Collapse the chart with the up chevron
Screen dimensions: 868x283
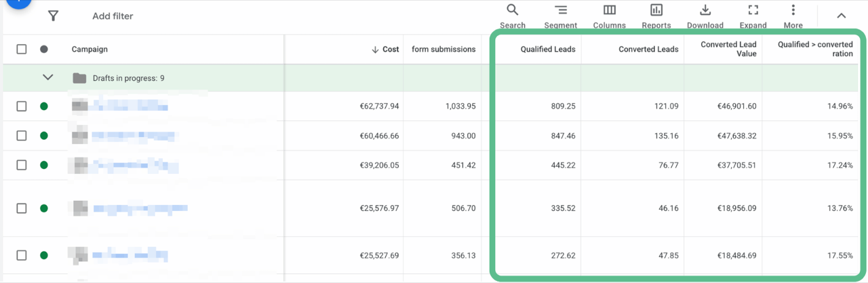click(x=842, y=16)
